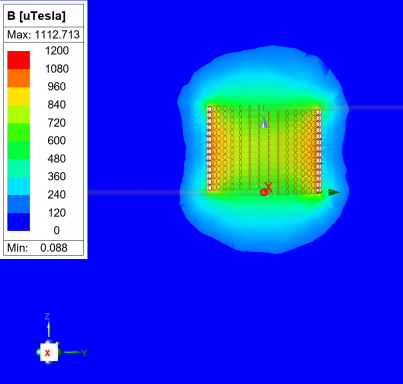Click the 360 legend scale label
403x384 pixels.
(x=57, y=176)
